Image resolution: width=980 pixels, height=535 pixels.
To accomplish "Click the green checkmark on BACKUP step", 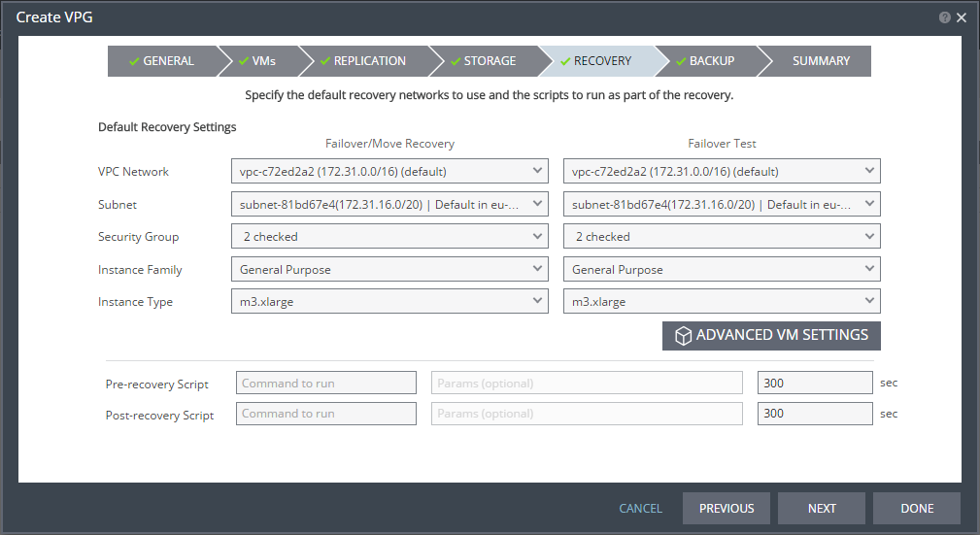I will pyautogui.click(x=681, y=61).
